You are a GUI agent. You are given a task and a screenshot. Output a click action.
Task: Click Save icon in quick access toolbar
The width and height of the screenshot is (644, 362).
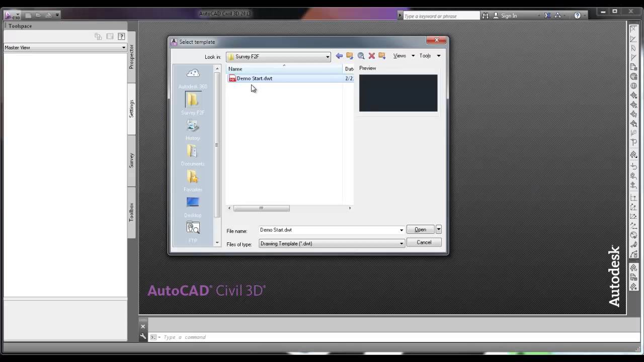(x=48, y=15)
